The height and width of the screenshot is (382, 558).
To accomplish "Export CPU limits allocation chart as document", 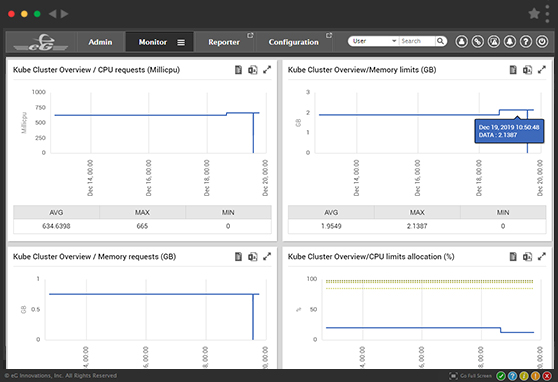I will pos(513,256).
